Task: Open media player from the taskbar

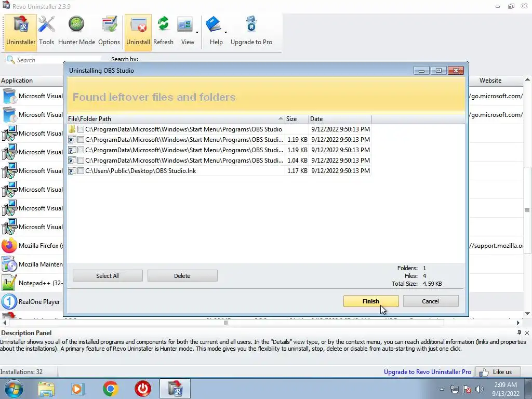Action: click(x=77, y=389)
